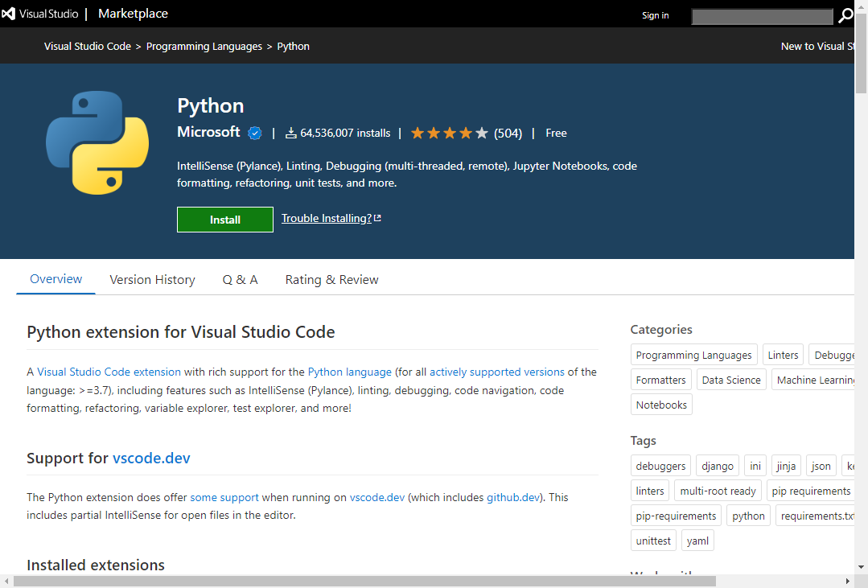Switch to the Overview tab
868x588 pixels.
56,279
